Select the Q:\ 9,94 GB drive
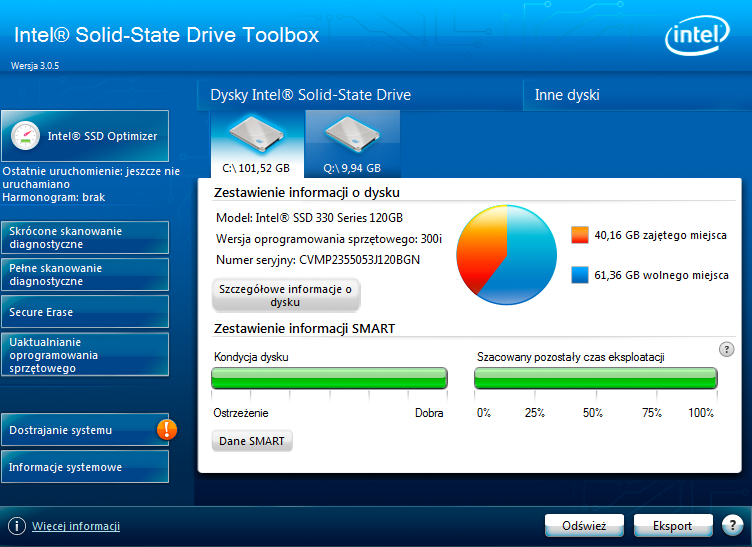Image resolution: width=752 pixels, height=547 pixels. (x=352, y=144)
